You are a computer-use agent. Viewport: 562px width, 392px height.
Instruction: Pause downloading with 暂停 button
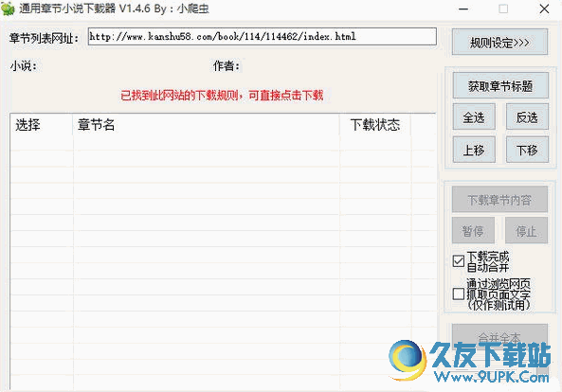click(x=473, y=231)
